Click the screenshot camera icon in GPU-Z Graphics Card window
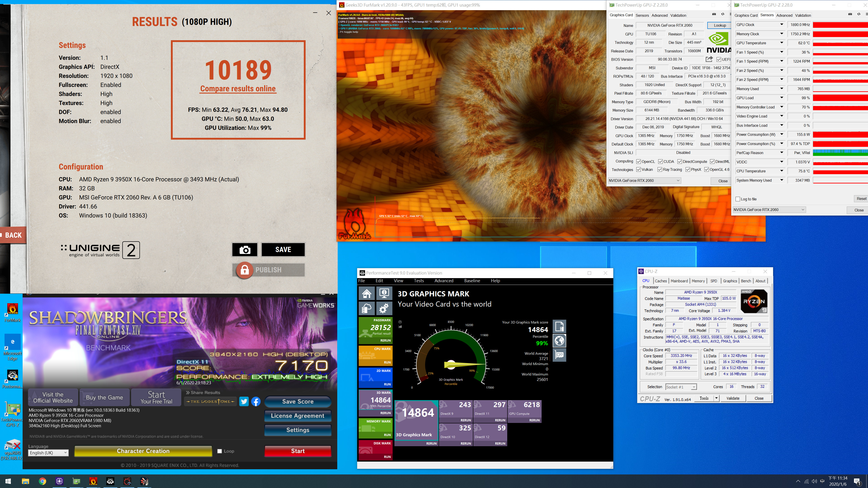Screen dimensions: 868x488 pyautogui.click(x=714, y=14)
